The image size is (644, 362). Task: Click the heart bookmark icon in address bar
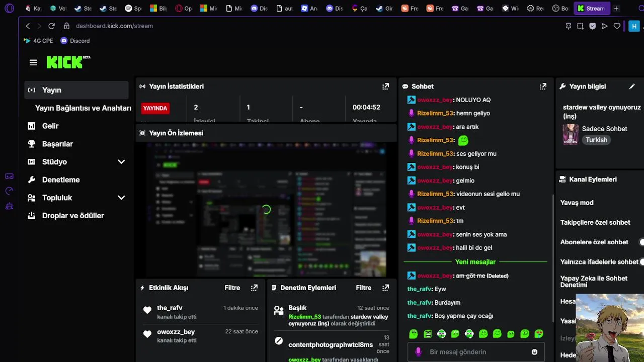(617, 26)
